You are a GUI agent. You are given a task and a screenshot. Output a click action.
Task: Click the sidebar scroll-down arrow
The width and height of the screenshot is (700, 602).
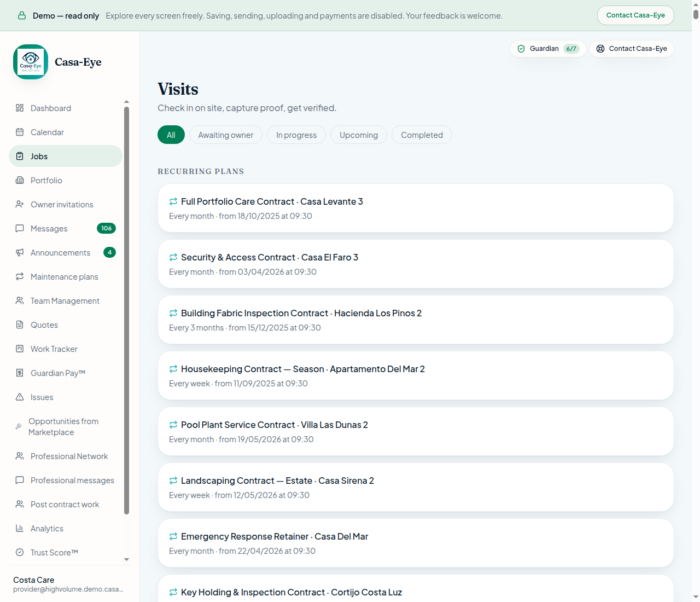(x=126, y=559)
